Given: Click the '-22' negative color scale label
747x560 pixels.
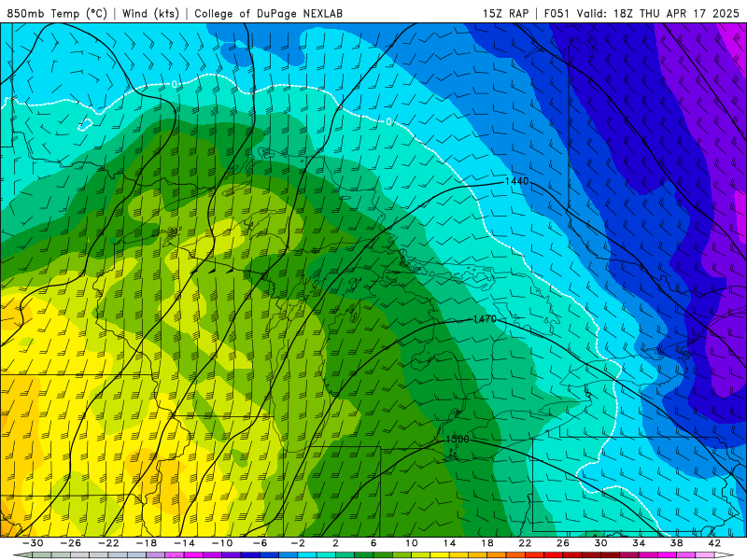Looking at the screenshot, I should tap(108, 543).
